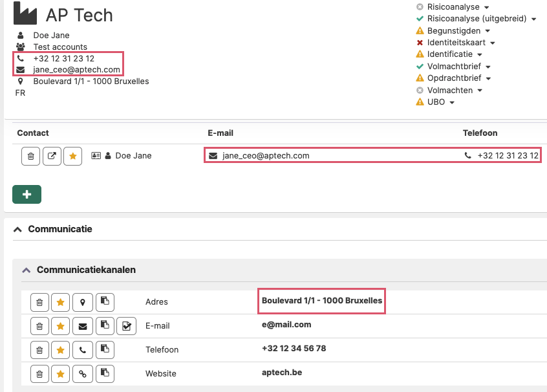Open the Identificatie dropdown
The height and width of the screenshot is (392, 547).
(479, 55)
